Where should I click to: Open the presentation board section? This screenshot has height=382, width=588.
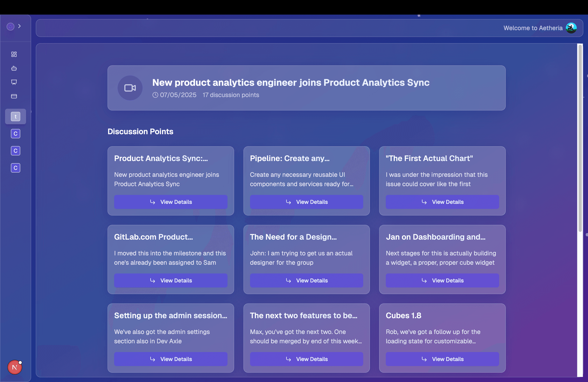[14, 82]
